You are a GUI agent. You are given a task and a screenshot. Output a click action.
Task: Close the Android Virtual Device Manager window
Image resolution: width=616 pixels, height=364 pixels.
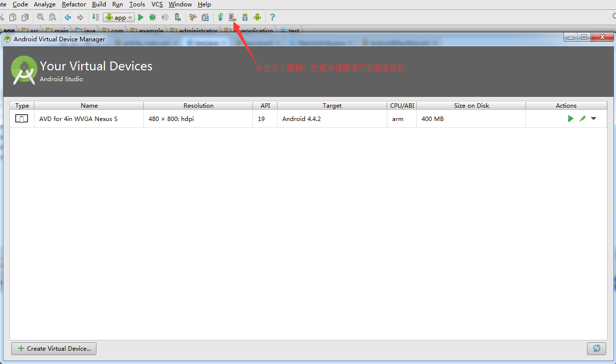(602, 37)
